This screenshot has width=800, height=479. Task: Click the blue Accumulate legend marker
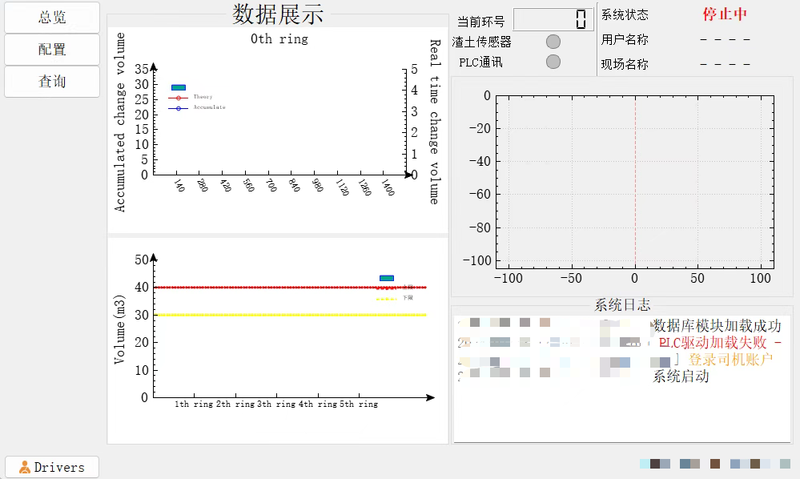click(179, 107)
